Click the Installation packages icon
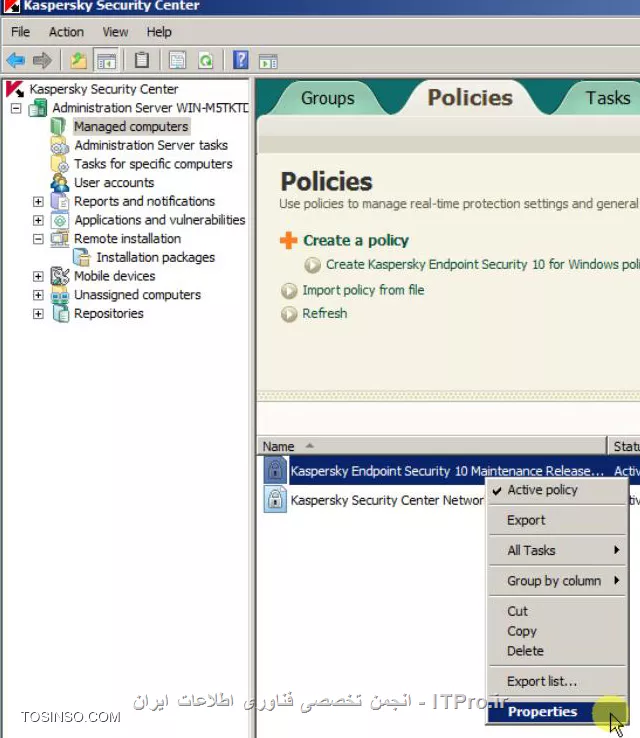Image resolution: width=640 pixels, height=738 pixels. point(82,257)
